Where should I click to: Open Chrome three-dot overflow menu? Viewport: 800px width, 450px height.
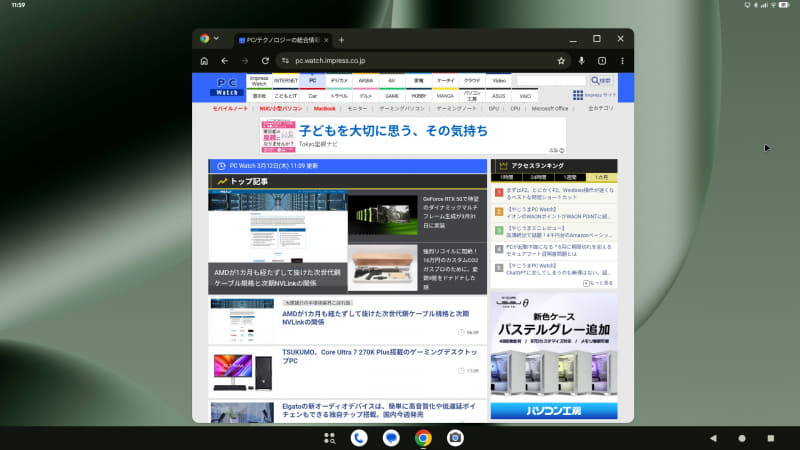pos(622,61)
